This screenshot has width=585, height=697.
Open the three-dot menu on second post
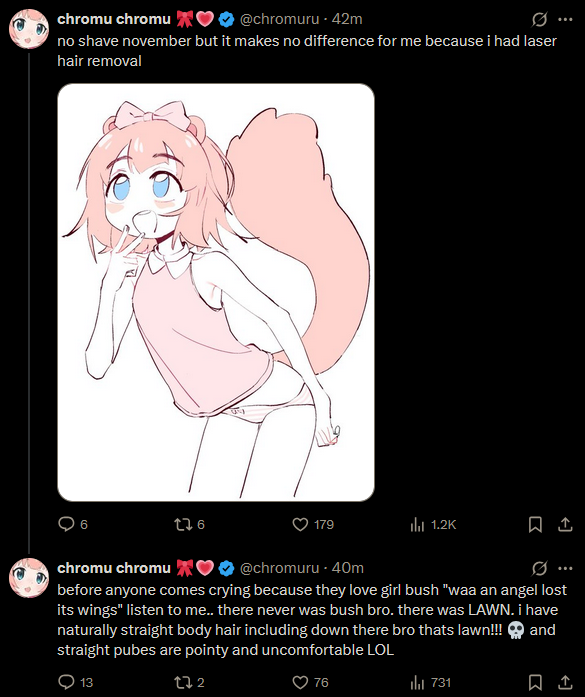click(x=565, y=568)
